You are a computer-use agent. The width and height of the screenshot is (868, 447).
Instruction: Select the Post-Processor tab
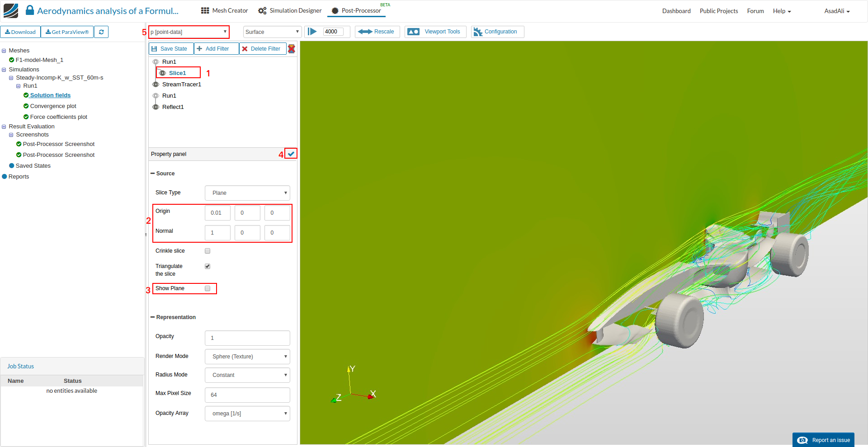pyautogui.click(x=356, y=10)
